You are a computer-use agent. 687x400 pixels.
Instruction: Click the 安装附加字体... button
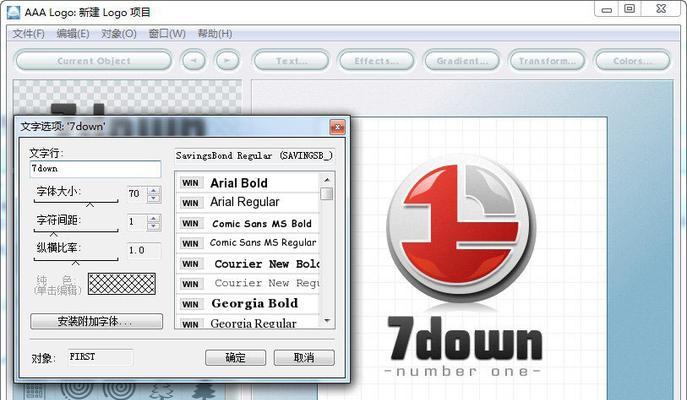coord(96,321)
